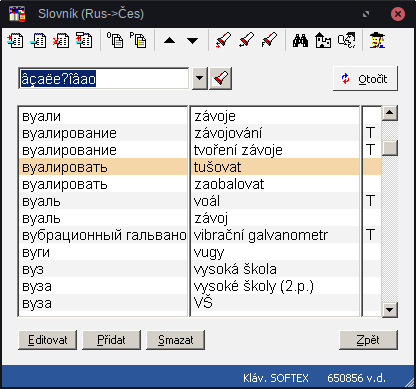416x389 pixels.
Task: Click into the search text field
Action: 103,79
